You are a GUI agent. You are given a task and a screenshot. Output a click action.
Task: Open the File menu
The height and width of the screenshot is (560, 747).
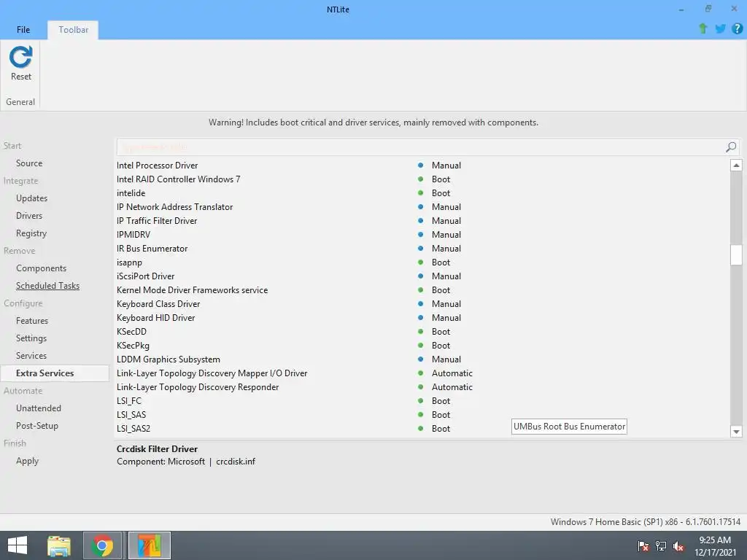(23, 29)
